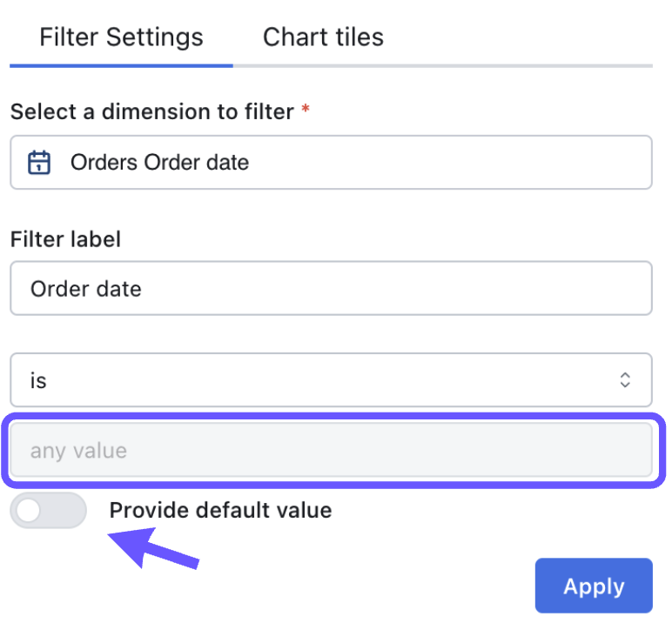This screenshot has height=630, width=672.
Task: Click the "Orders Order date" text
Action: 159,163
